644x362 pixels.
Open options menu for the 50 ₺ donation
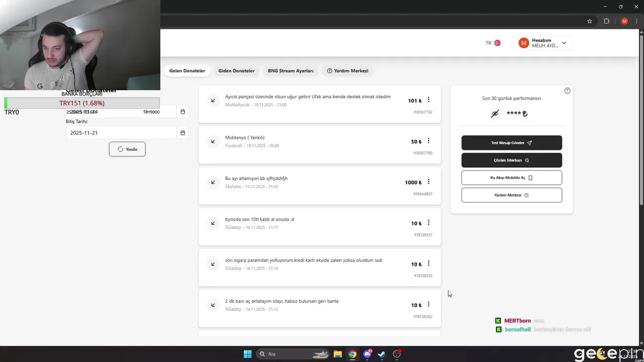click(x=429, y=141)
